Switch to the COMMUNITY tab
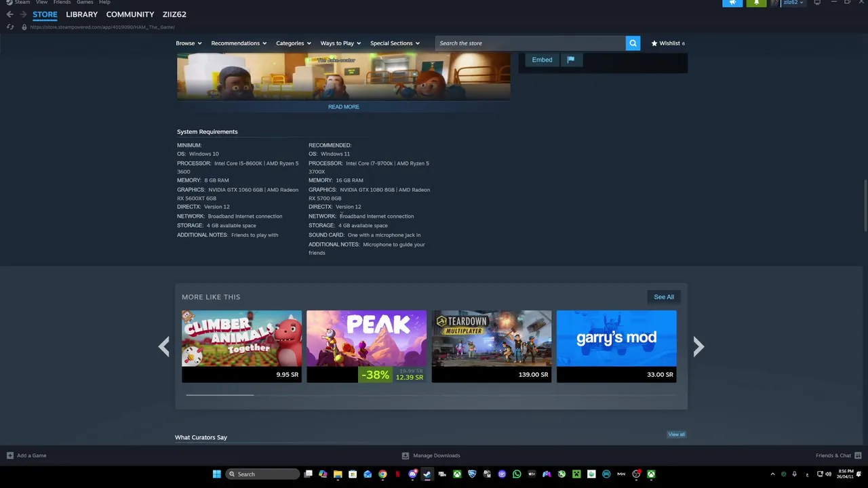This screenshot has width=868, height=488. coord(130,14)
